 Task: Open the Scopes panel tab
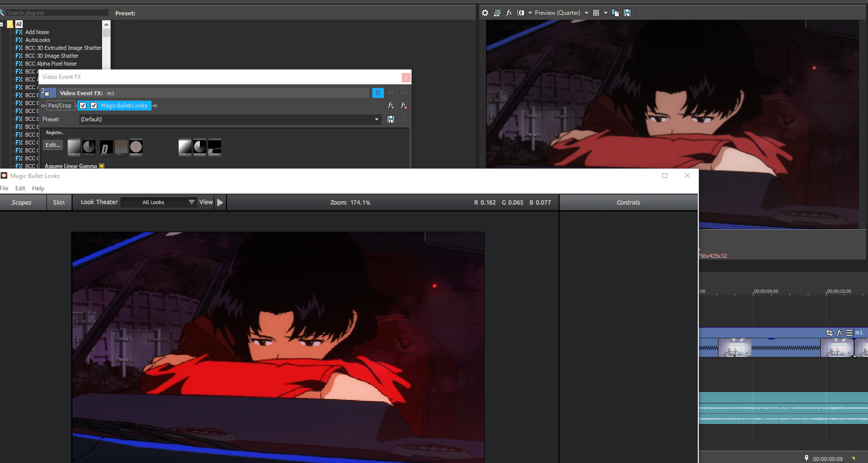(22, 203)
